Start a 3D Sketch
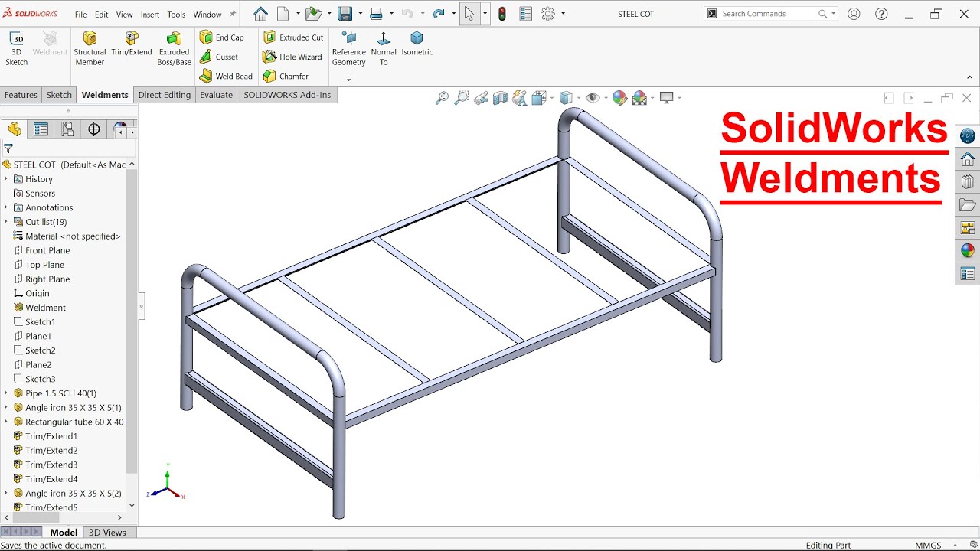 [16, 49]
